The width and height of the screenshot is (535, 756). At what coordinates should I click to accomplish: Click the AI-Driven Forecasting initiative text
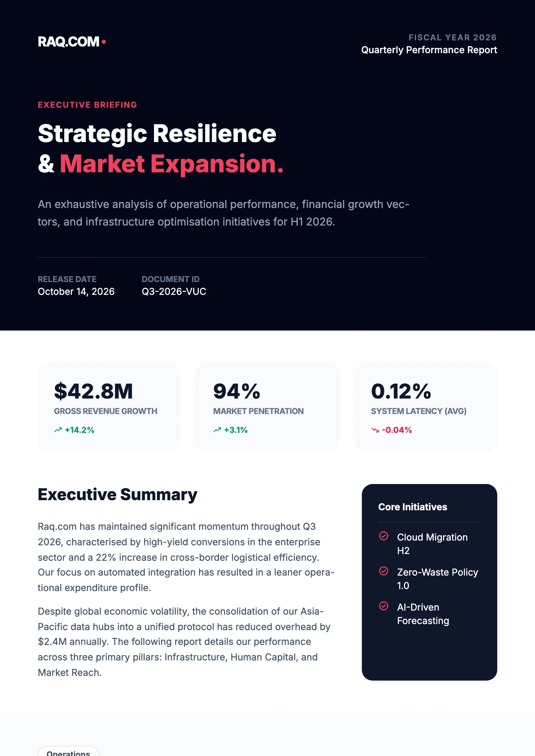click(x=423, y=614)
